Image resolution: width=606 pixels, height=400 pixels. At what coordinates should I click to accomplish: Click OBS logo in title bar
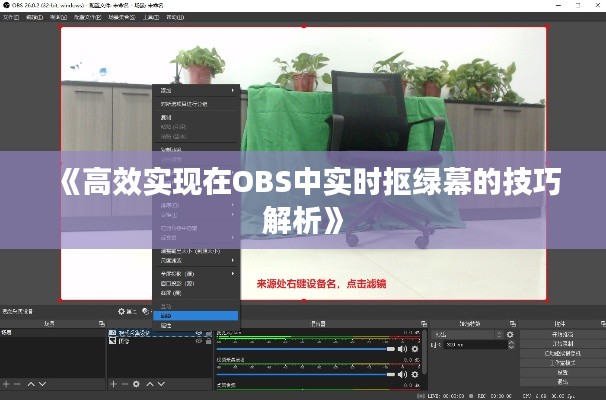pyautogui.click(x=6, y=5)
